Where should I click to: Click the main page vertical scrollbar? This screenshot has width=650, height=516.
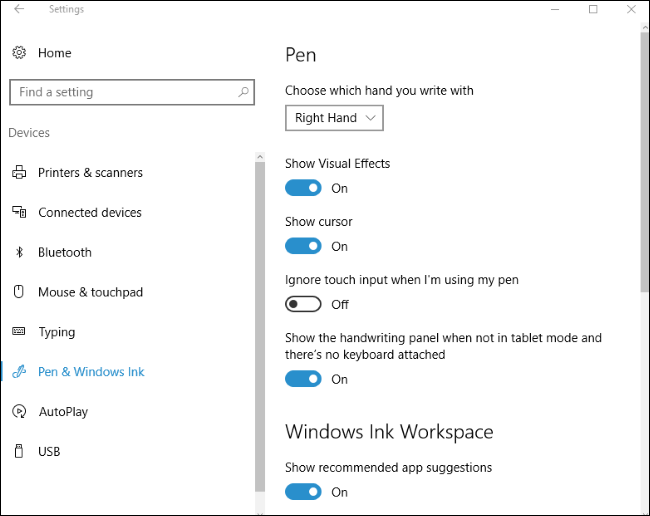coord(644,160)
